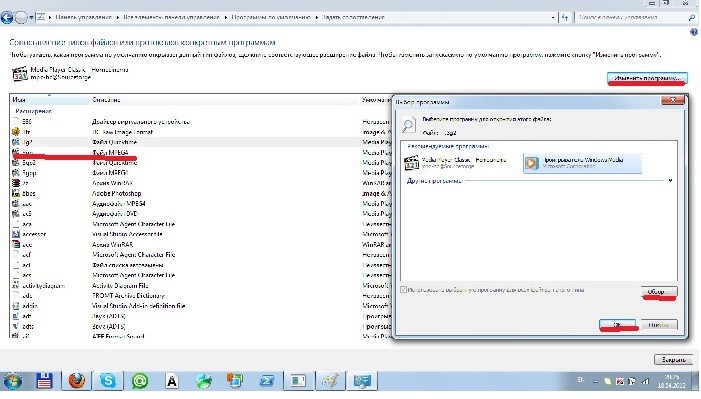Image resolution: width=701 pixels, height=399 pixels.
Task: Show hidden tray icons with the small arrow
Action: pos(595,382)
